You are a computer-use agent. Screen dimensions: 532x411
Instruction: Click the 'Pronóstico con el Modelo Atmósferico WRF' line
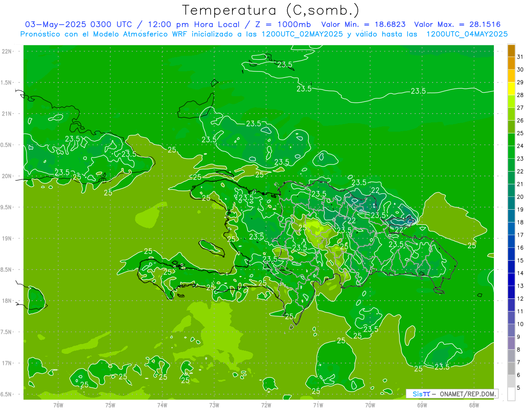click(x=105, y=34)
